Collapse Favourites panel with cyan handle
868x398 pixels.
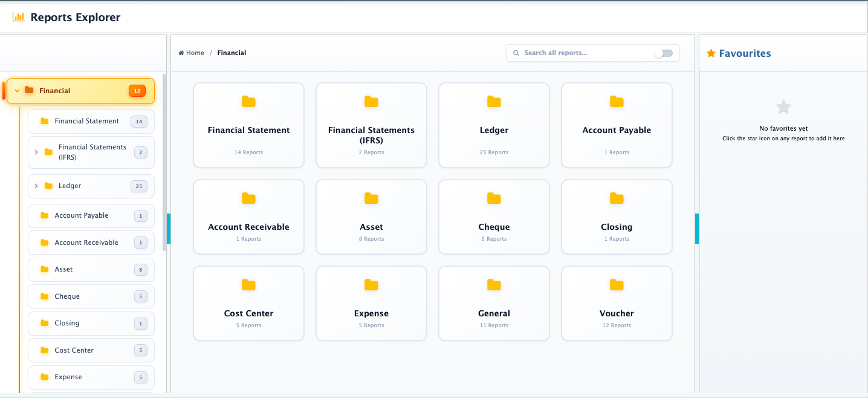pyautogui.click(x=697, y=229)
